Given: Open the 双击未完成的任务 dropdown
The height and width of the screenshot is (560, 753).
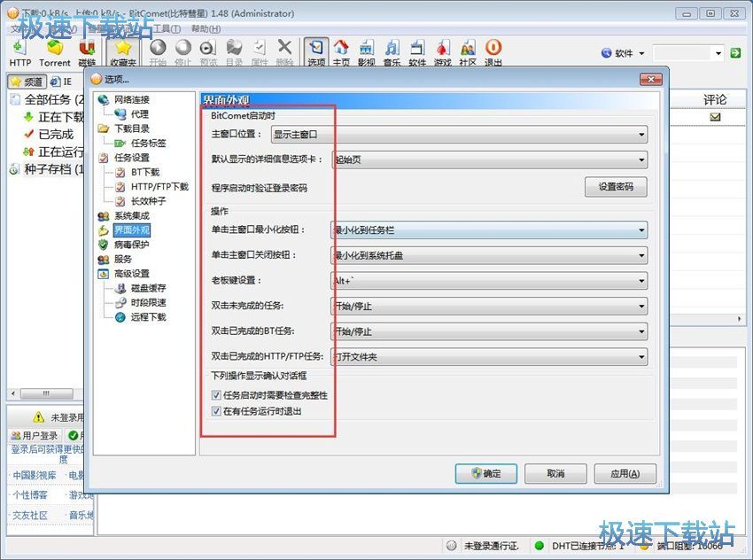Looking at the screenshot, I should coord(489,306).
